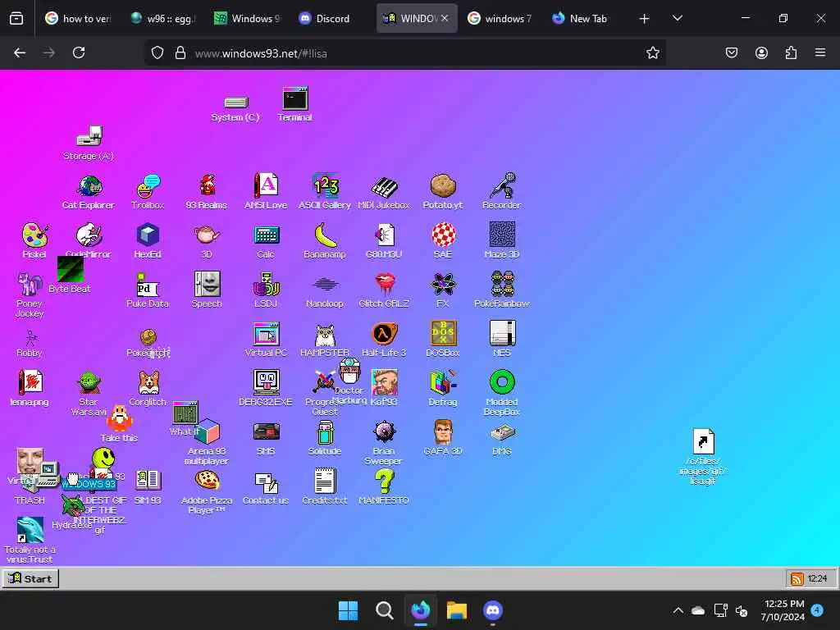Screen dimensions: 840x630
Task: Open File Explorer from Windows taskbar
Action: [457, 610]
